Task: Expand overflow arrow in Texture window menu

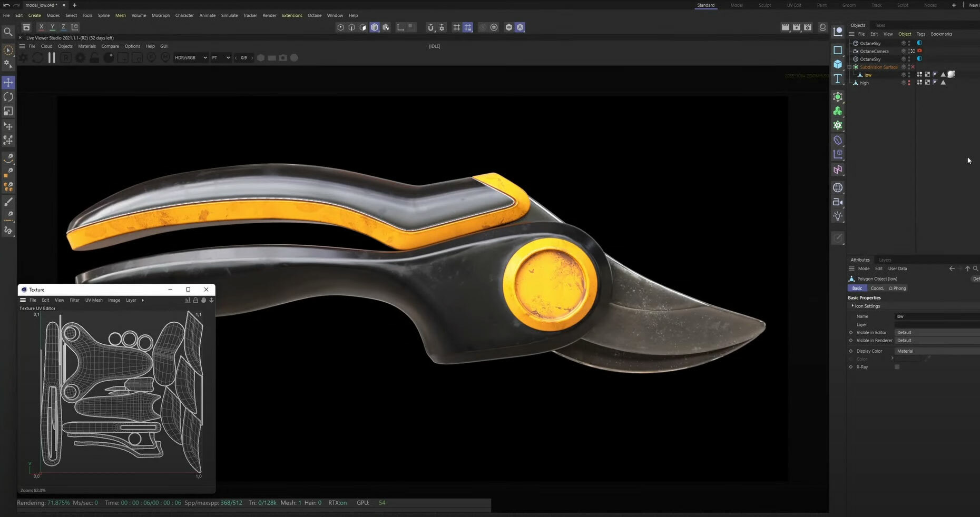Action: coord(143,300)
